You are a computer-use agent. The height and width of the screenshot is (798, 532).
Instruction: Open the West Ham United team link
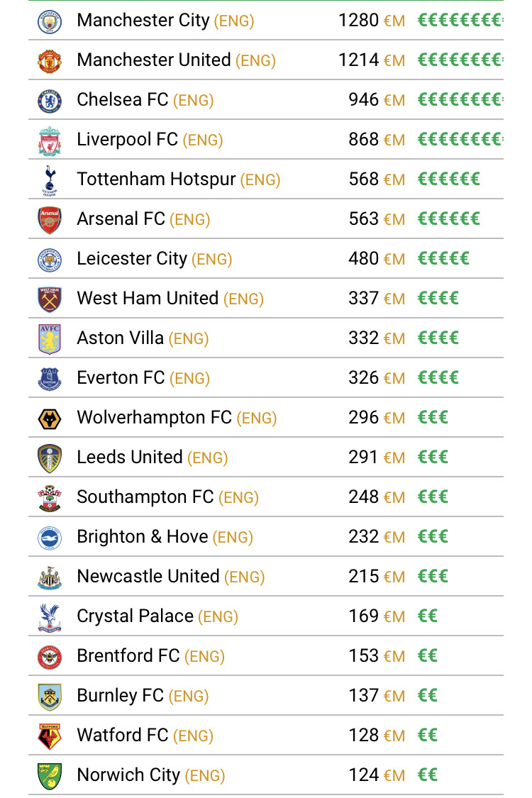tap(148, 298)
